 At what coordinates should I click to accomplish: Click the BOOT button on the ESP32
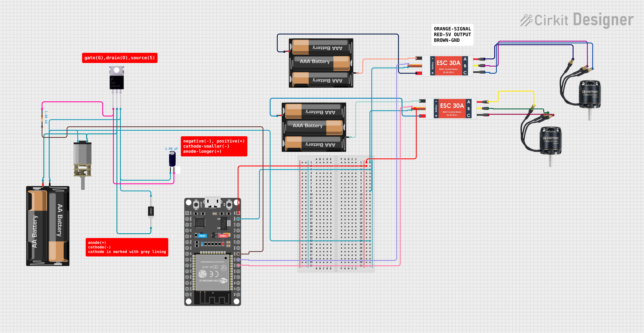coord(196,205)
